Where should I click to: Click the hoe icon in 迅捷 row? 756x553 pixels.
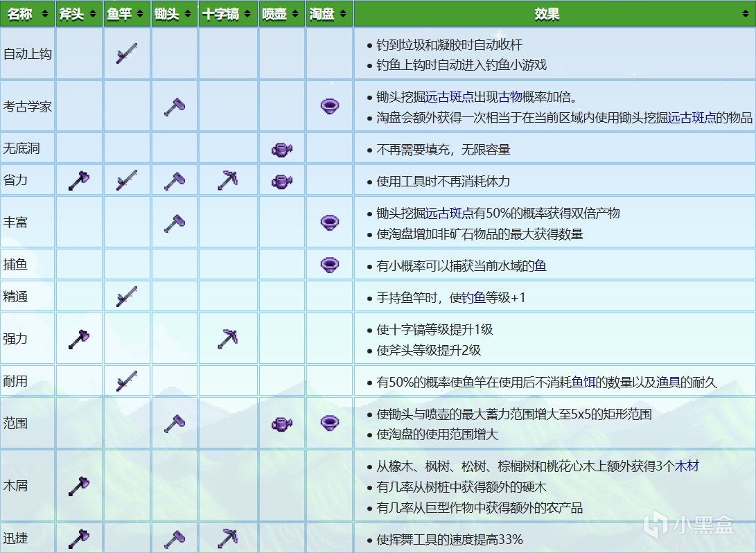175,540
